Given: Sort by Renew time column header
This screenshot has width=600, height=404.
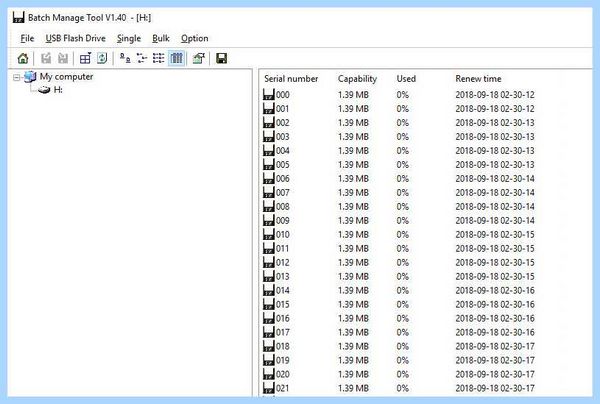Looking at the screenshot, I should (478, 79).
